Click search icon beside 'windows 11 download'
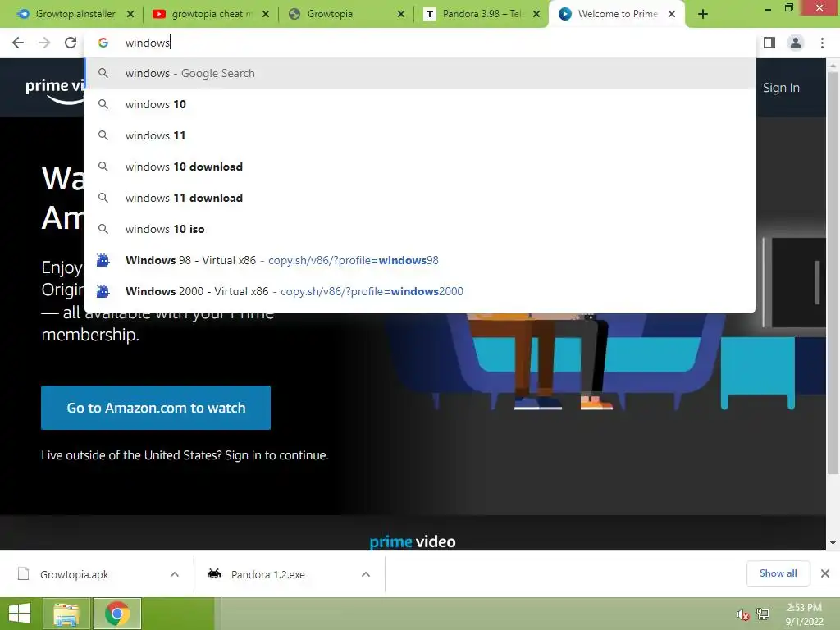The width and height of the screenshot is (840, 630). 103,198
